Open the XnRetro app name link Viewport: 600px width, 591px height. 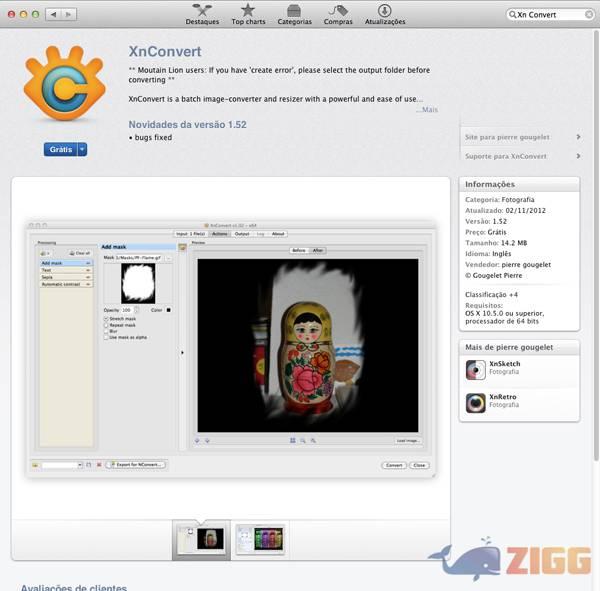(x=502, y=397)
